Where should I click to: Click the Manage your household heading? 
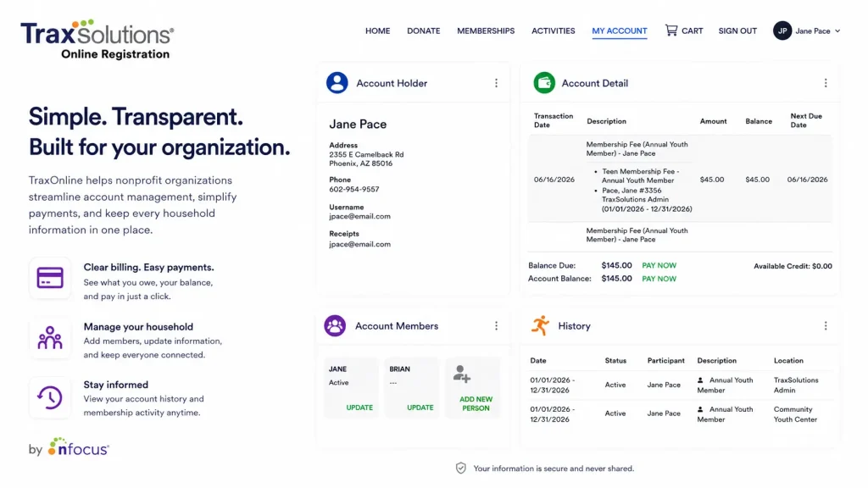click(x=138, y=327)
